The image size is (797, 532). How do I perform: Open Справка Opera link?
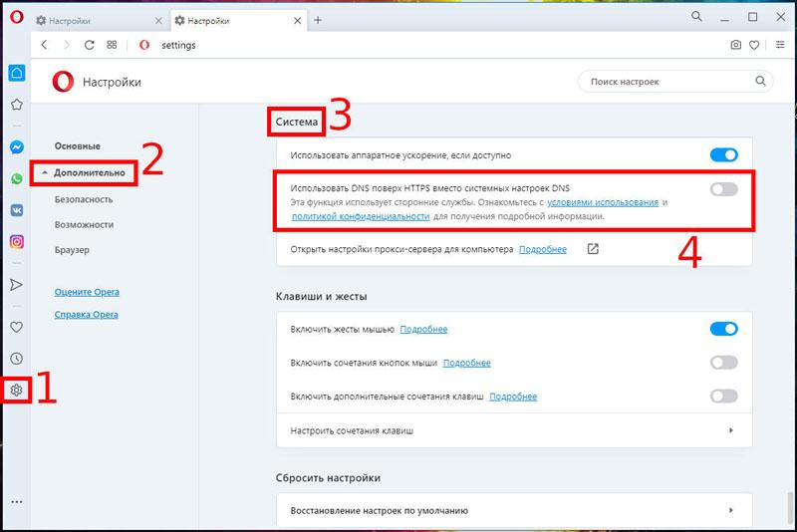pos(87,315)
